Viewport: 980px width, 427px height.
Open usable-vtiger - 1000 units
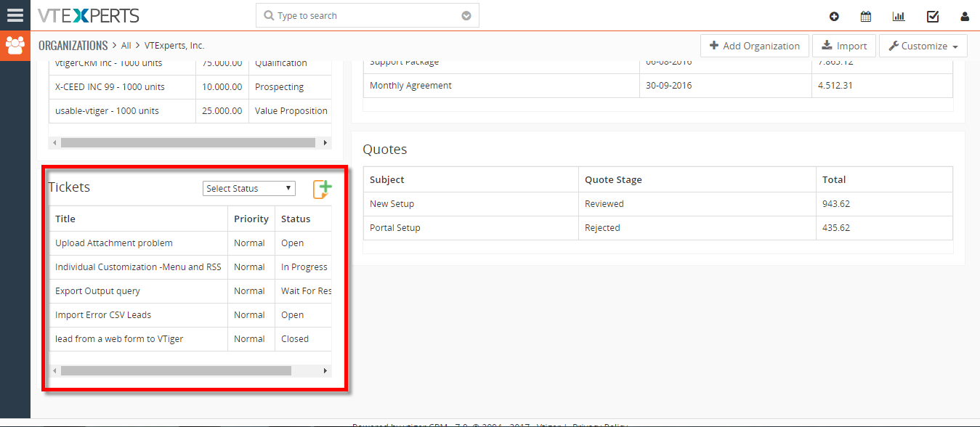[x=107, y=111]
